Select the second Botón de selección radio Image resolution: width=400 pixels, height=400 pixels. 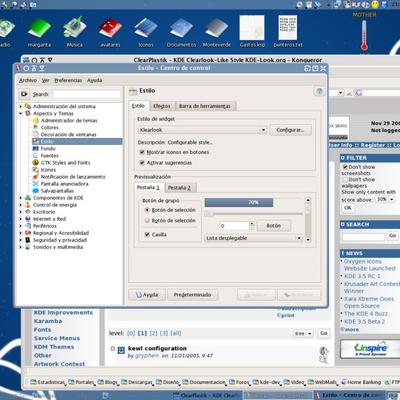[x=147, y=221]
